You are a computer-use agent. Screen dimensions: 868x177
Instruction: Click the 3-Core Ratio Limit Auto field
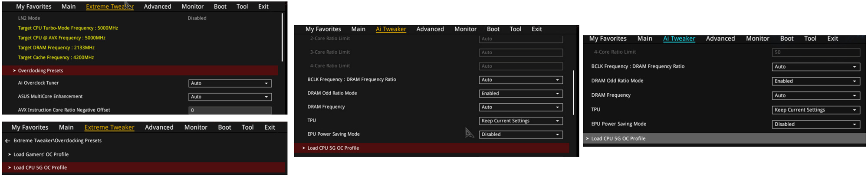click(521, 52)
